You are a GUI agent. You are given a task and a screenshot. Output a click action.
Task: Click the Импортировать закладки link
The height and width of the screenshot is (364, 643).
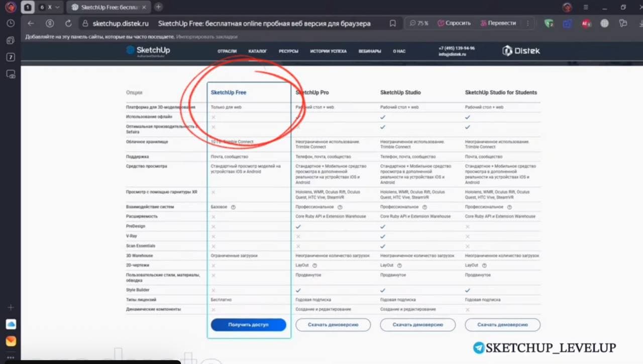(x=207, y=37)
